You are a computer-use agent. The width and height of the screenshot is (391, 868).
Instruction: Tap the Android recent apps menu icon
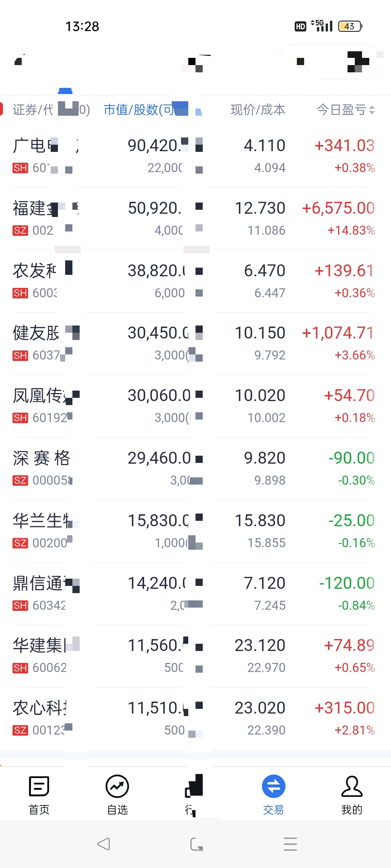(290, 844)
